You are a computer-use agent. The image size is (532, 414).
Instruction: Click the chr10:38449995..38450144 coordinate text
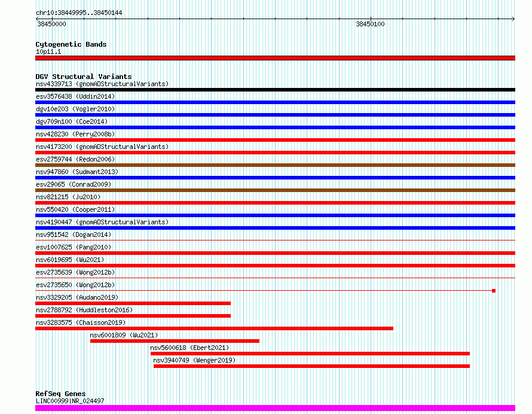[79, 13]
